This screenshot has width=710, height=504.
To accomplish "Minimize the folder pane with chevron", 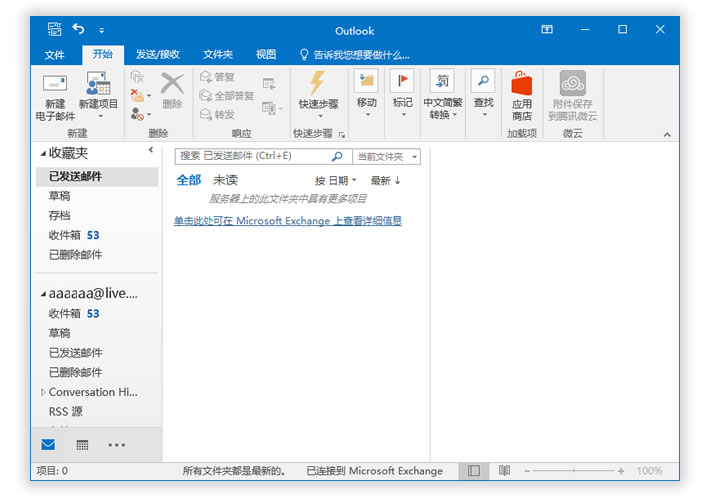I will (151, 149).
